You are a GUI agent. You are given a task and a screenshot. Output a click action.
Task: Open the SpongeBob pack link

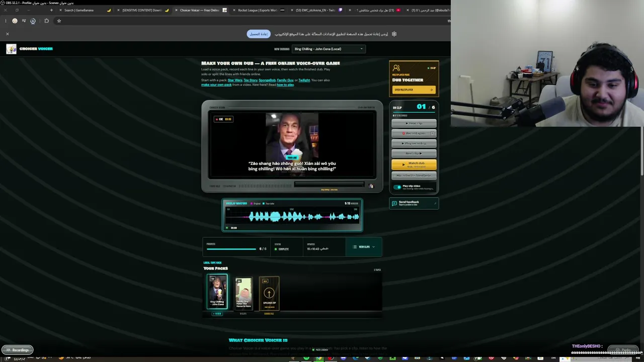pos(267,80)
